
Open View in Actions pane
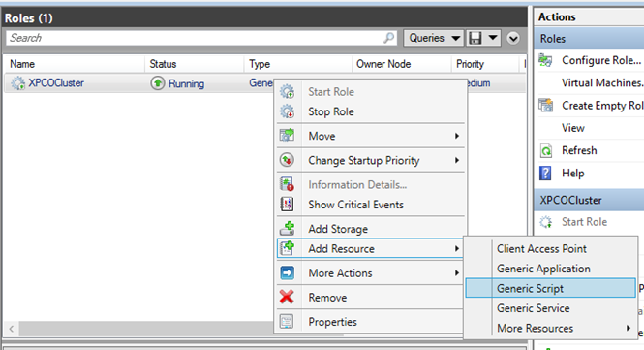[573, 128]
